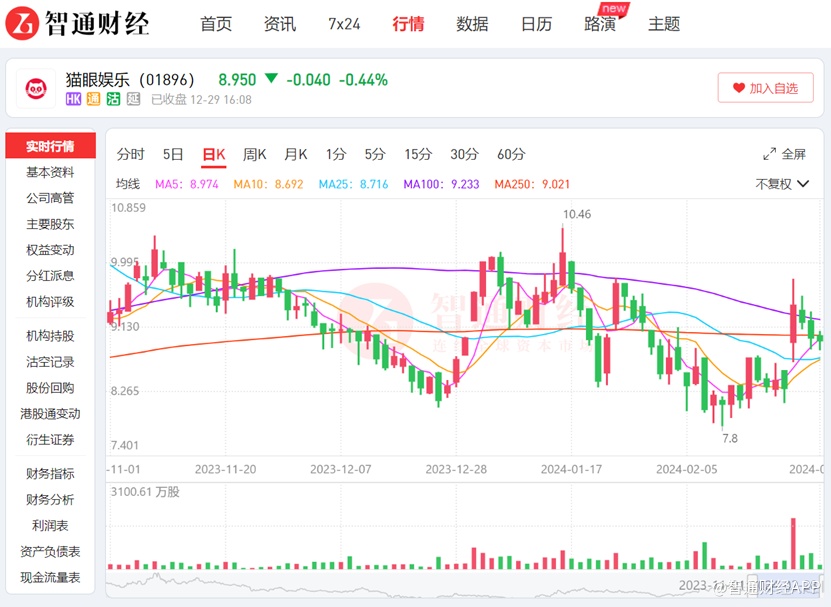Select 实时行情 in the sidebar
The height and width of the screenshot is (607, 831).
(50, 146)
